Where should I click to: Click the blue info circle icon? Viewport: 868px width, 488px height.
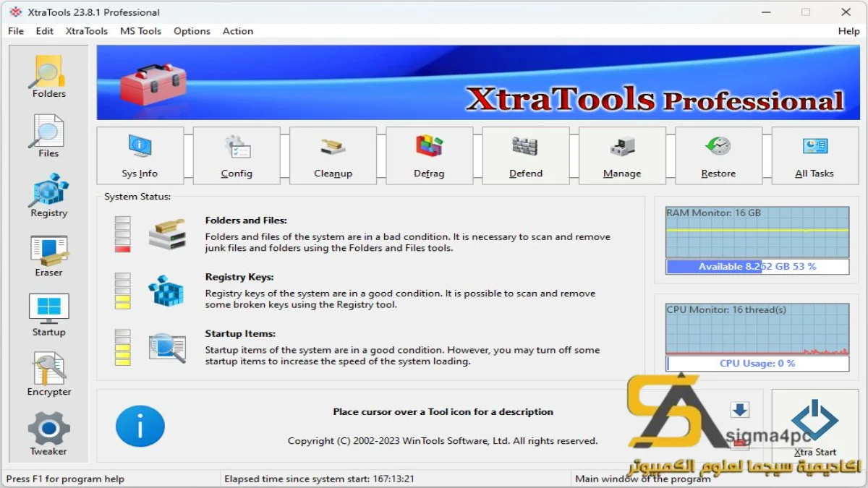(140, 426)
